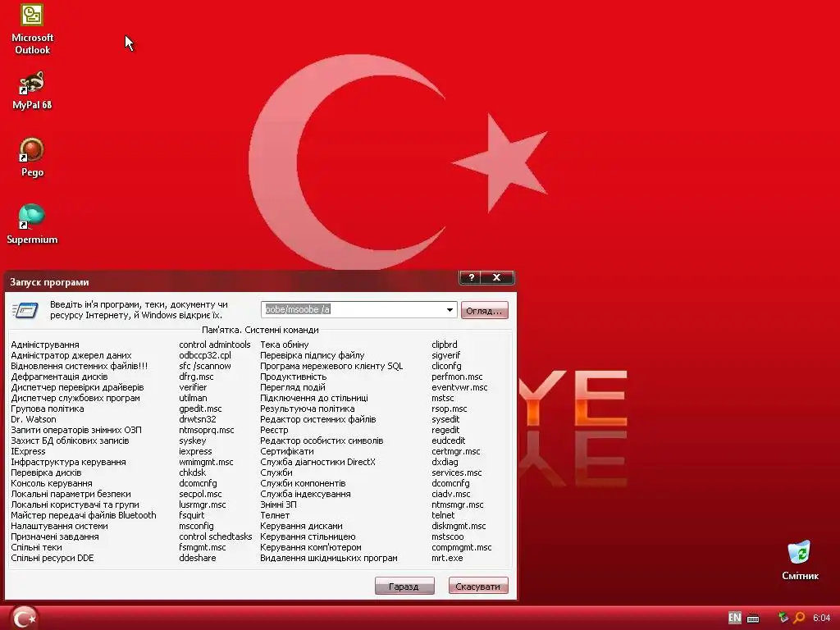The height and width of the screenshot is (630, 840).
Task: Click the 'certmgr.msc' command text
Action: [x=456, y=452]
